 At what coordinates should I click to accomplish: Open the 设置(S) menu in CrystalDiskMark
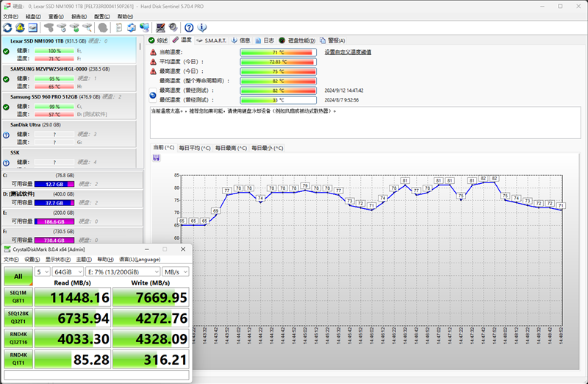pyautogui.click(x=32, y=260)
